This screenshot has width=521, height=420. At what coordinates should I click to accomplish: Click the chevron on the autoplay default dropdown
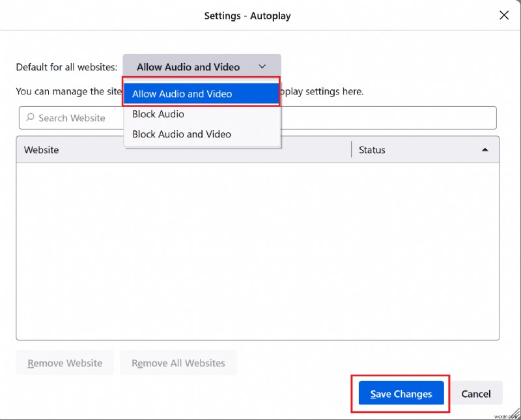(262, 66)
